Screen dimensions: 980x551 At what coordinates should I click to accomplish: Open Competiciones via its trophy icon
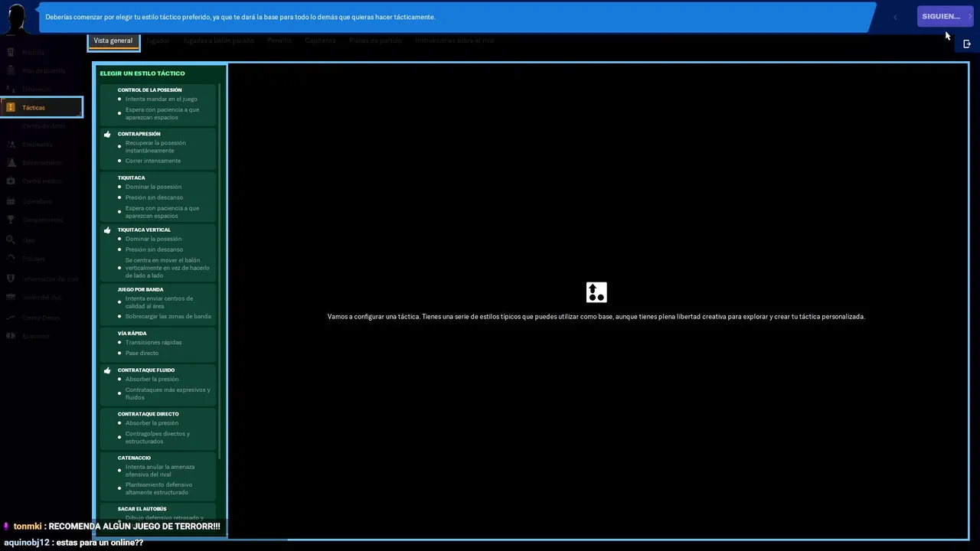click(x=11, y=220)
